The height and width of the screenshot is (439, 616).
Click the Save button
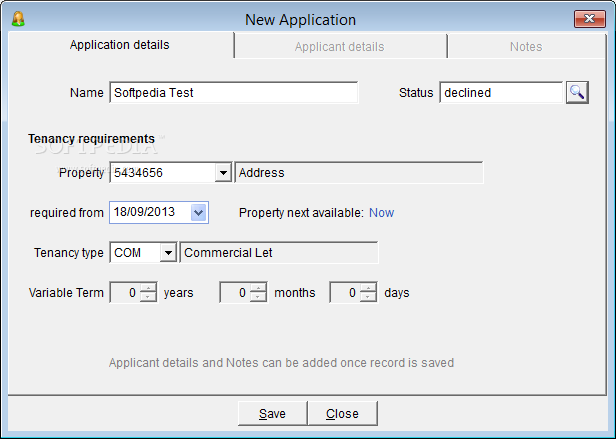click(x=272, y=413)
